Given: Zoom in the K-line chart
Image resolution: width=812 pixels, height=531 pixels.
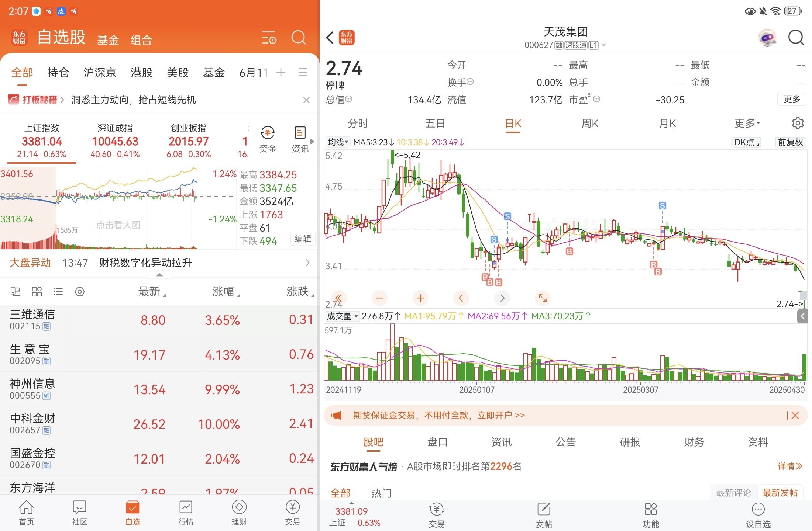Looking at the screenshot, I should point(420,298).
